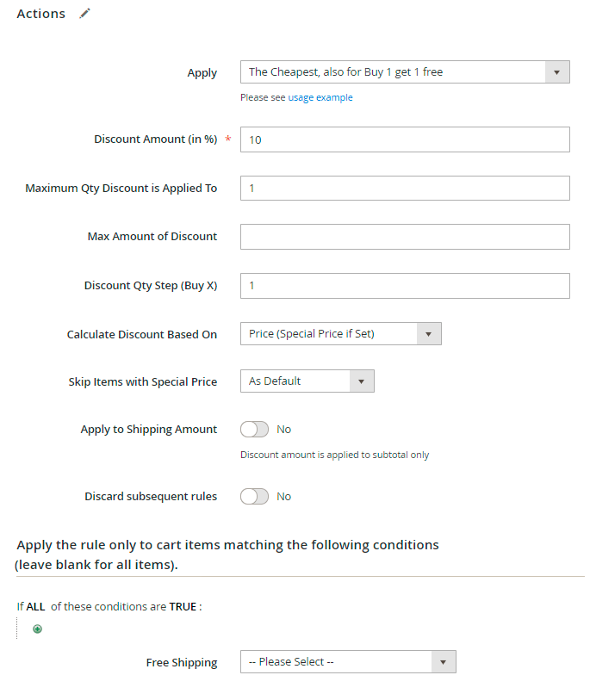Add a condition with the green plus icon
This screenshot has height=700, width=590.
(x=37, y=629)
